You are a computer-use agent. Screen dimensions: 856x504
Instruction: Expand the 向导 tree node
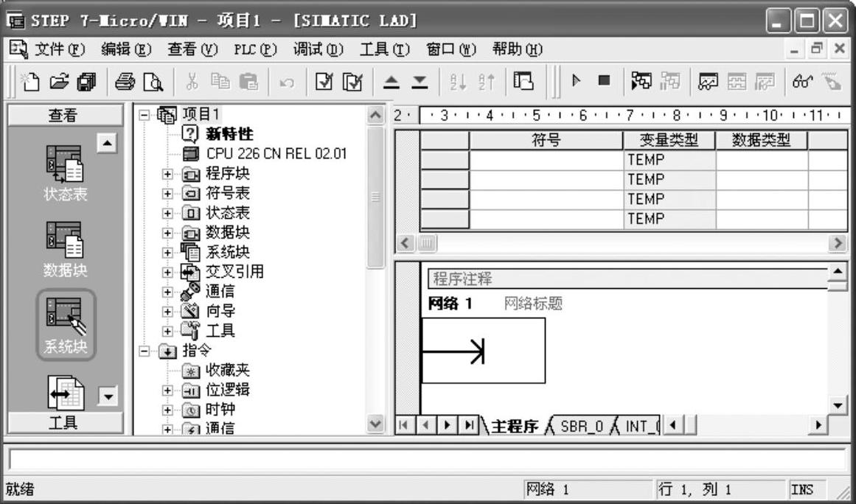(167, 312)
